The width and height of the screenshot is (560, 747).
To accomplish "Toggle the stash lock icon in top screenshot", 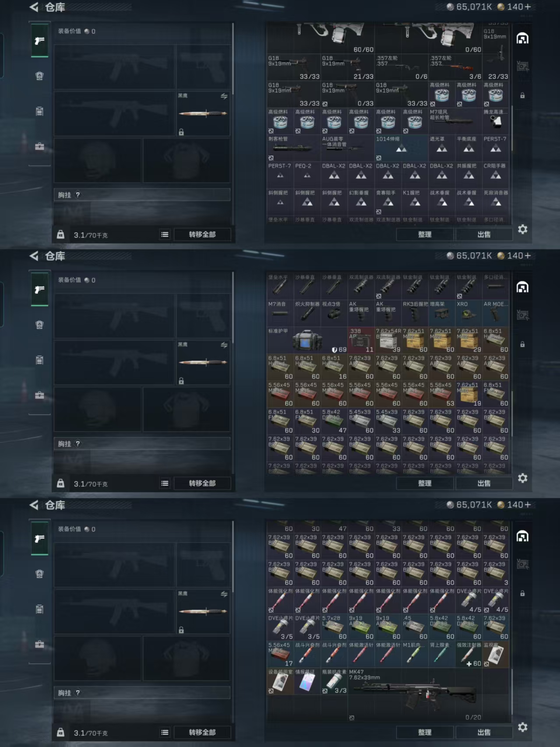I will tap(522, 95).
